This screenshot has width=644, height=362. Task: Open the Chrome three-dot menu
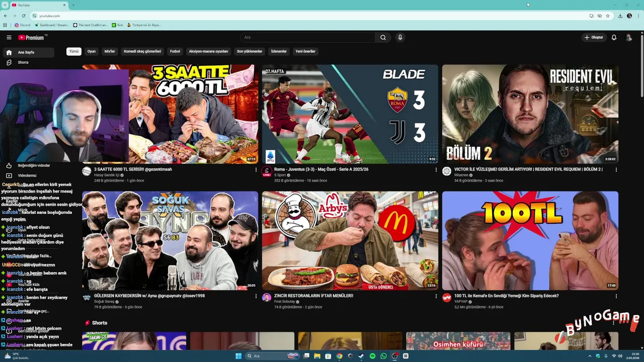tap(638, 16)
